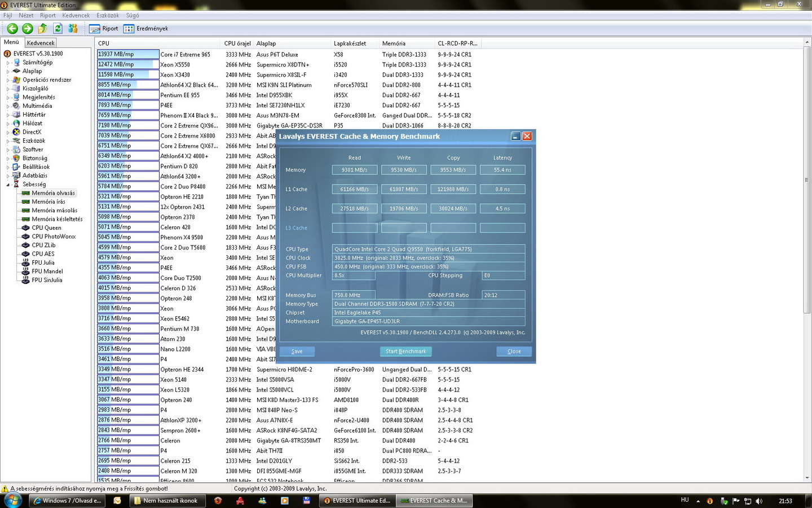This screenshot has width=812, height=508.
Task: Sort by the Lapkakészlet column header
Action: coord(355,43)
